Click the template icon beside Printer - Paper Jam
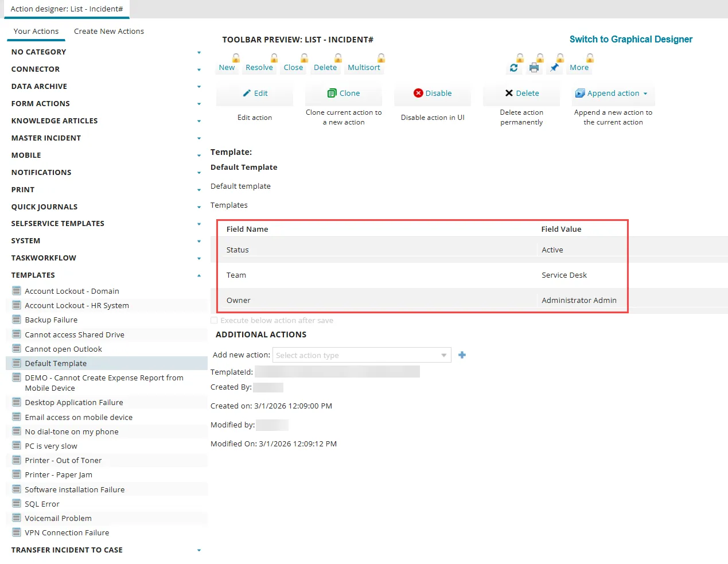The height and width of the screenshot is (564, 728). pyautogui.click(x=17, y=474)
